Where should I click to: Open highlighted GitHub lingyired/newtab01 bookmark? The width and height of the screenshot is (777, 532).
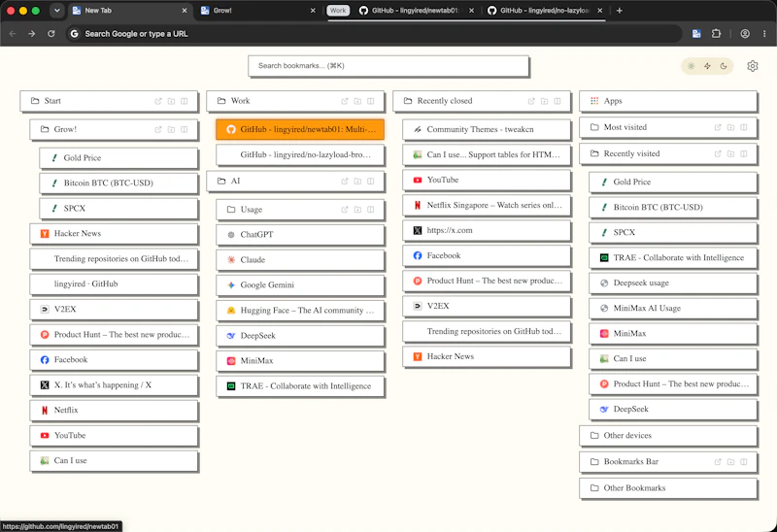pos(300,129)
